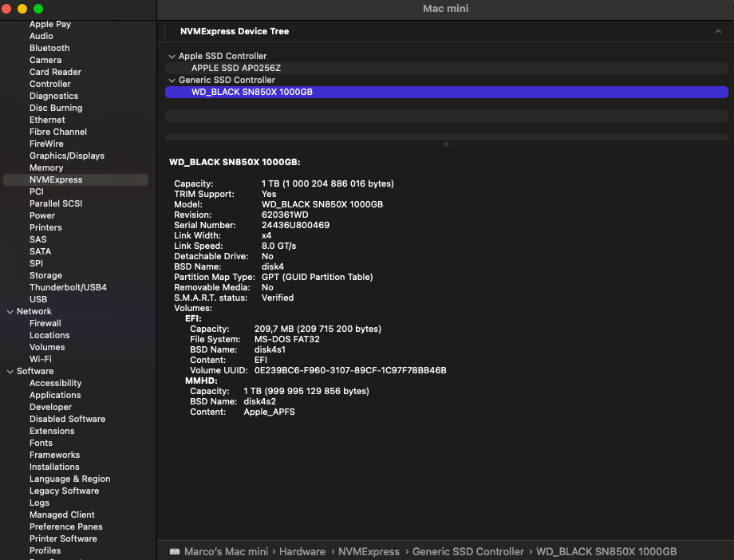Collapse the Software section in sidebar

[x=10, y=372]
